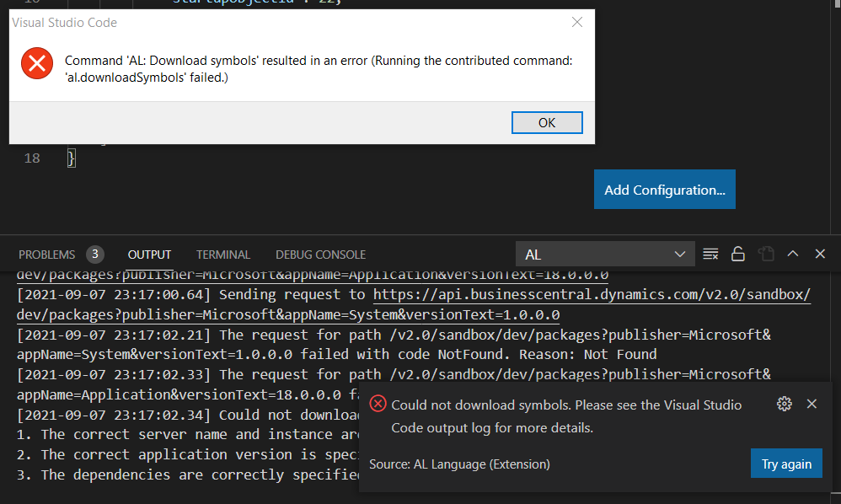Image resolution: width=841 pixels, height=504 pixels.
Task: Click the '2. The correct application version' line
Action: pos(188,454)
